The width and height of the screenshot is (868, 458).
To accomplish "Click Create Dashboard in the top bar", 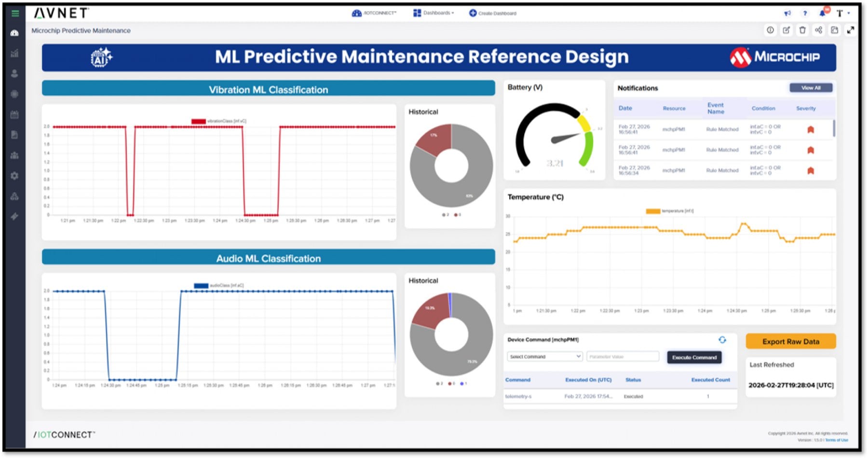I will coord(493,13).
